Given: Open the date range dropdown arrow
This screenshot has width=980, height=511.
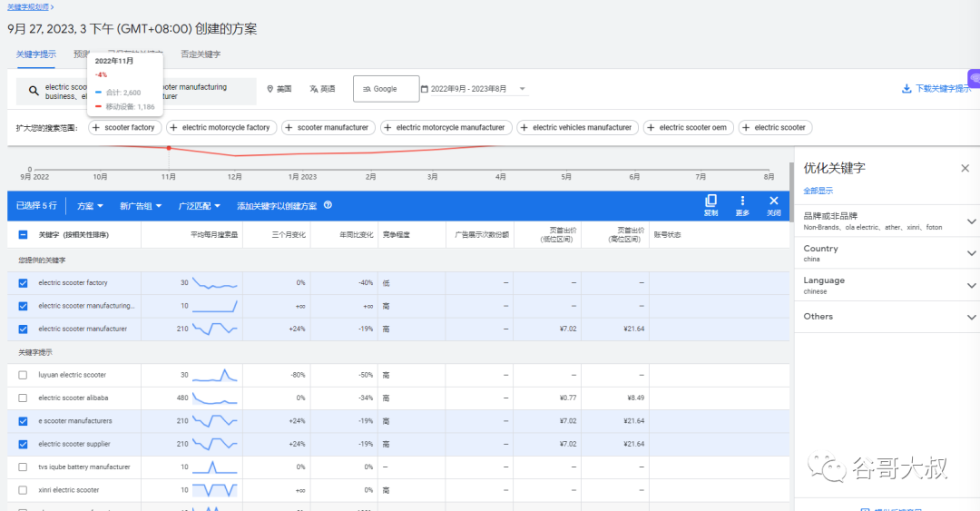Looking at the screenshot, I should click(522, 89).
